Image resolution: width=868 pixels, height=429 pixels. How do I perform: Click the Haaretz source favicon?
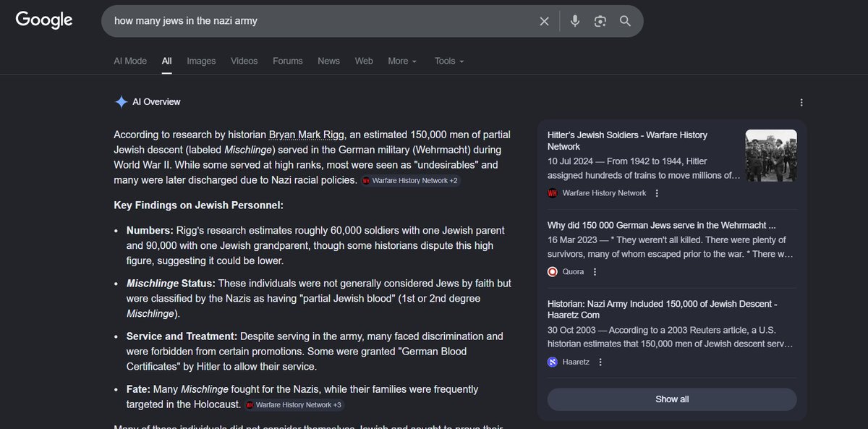coord(553,362)
